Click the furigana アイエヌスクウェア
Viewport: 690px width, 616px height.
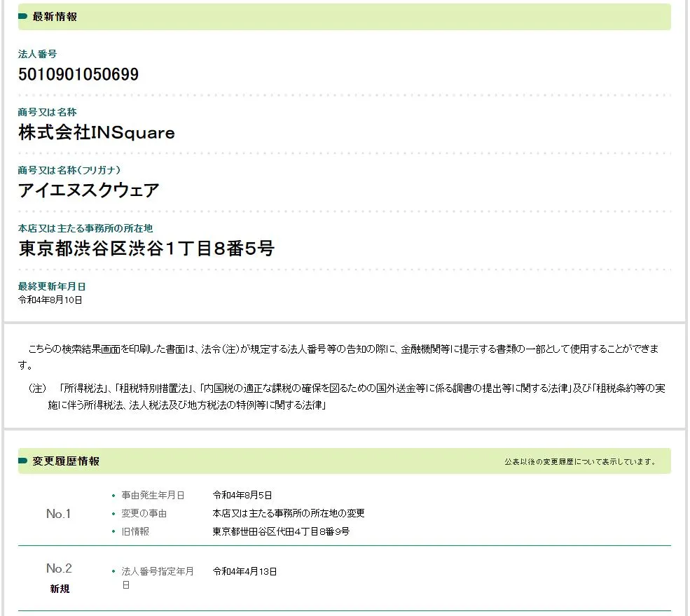tap(88, 190)
